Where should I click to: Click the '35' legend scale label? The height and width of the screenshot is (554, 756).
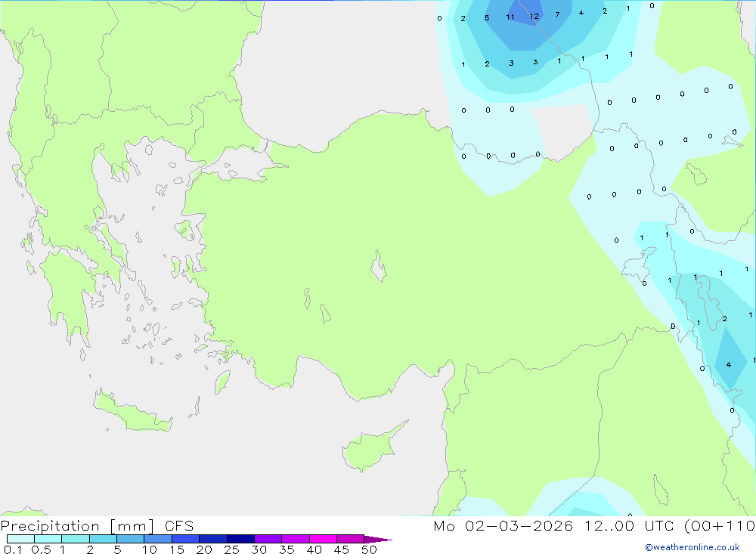tap(287, 549)
